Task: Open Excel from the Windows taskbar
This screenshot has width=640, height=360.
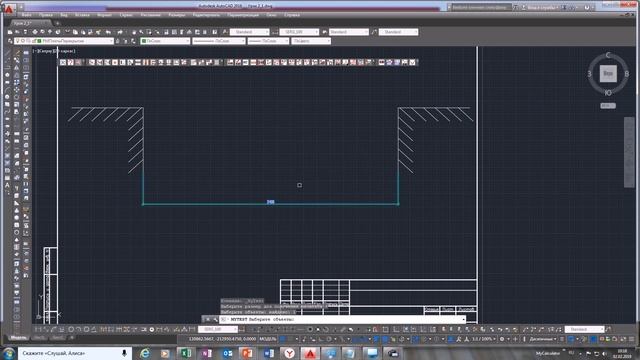Action: coord(186,353)
